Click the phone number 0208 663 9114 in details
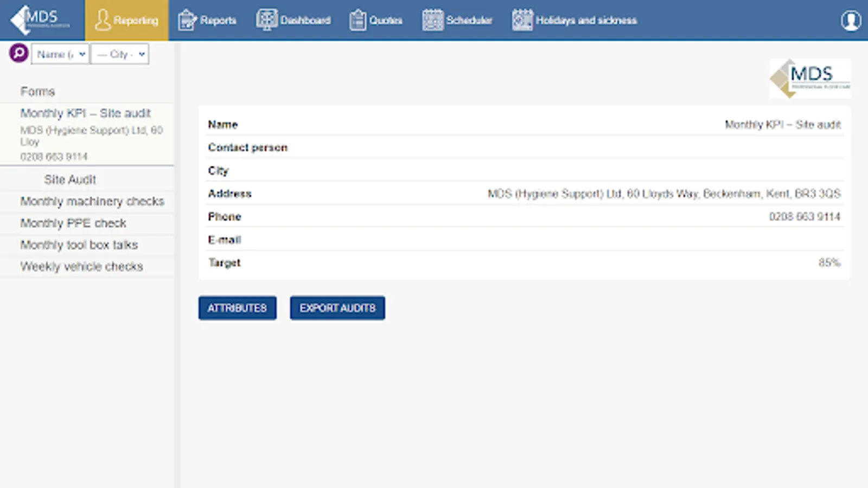Viewport: 868px width, 488px height. (805, 217)
